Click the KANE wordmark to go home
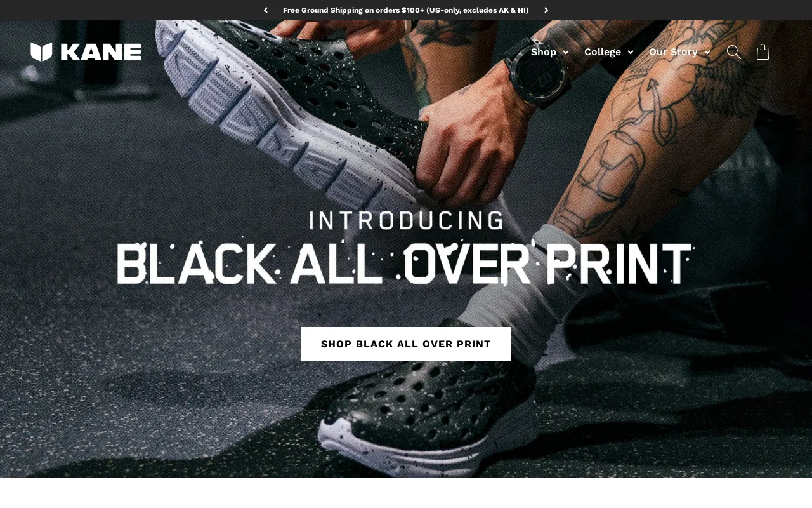Image resolution: width=812 pixels, height=508 pixels. tap(101, 52)
